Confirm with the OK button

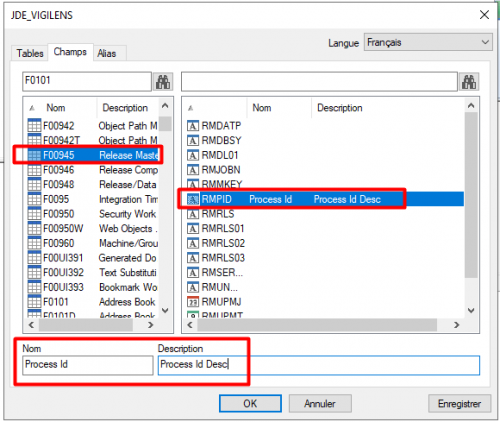[x=250, y=404]
